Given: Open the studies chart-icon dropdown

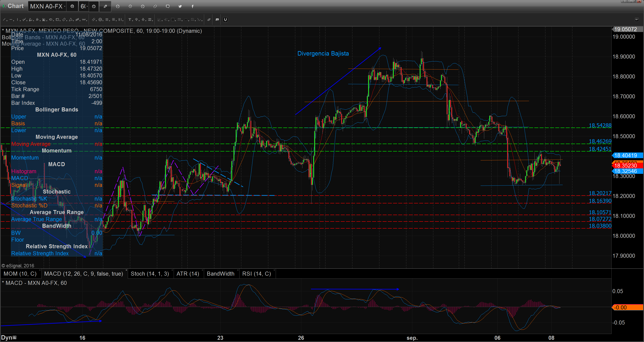Looking at the screenshot, I should [118, 6].
